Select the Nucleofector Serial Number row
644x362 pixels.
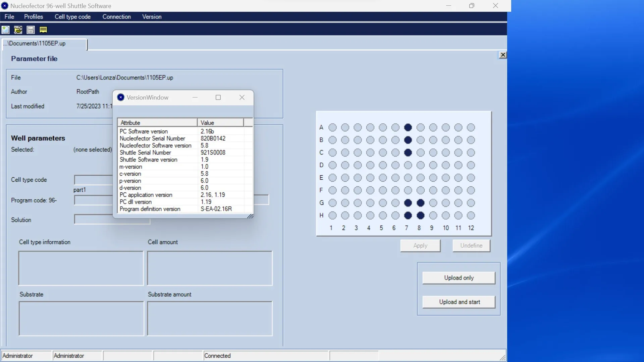click(x=185, y=138)
